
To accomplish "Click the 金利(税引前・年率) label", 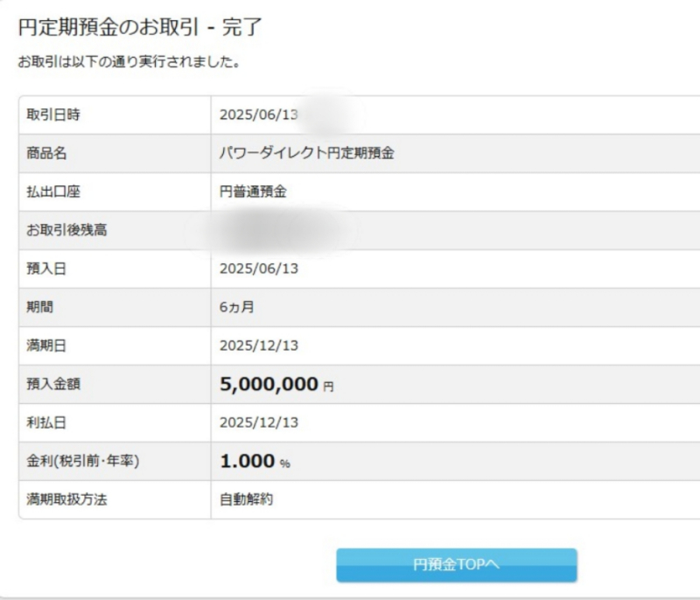I will coord(82,460).
